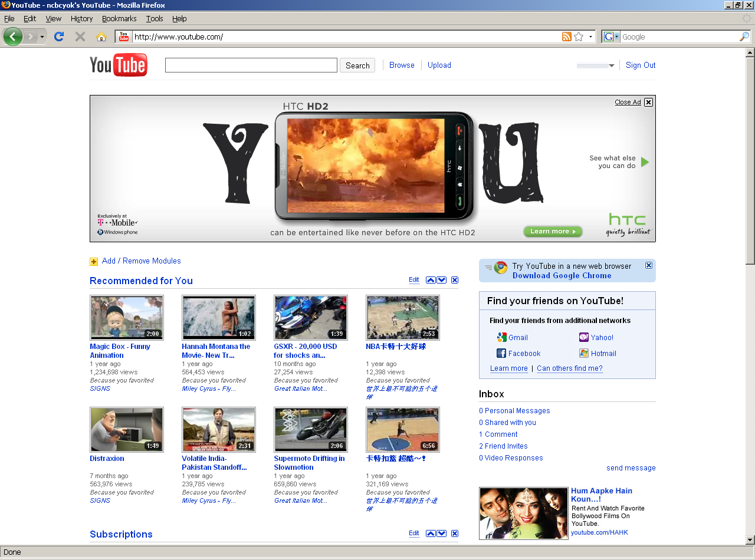Viewport: 755px width, 560px height.
Task: Open the Bookmarks menu
Action: pos(119,18)
